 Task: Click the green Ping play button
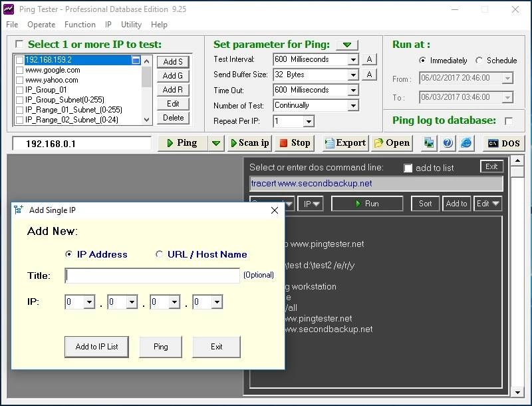click(182, 143)
